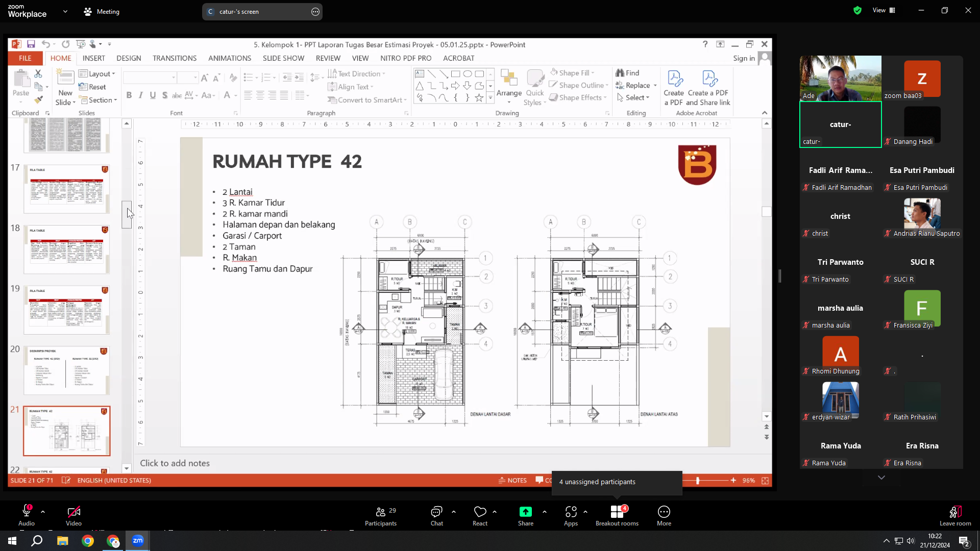Click the More options icon in Zoom
The height and width of the screenshot is (551, 980).
(664, 512)
